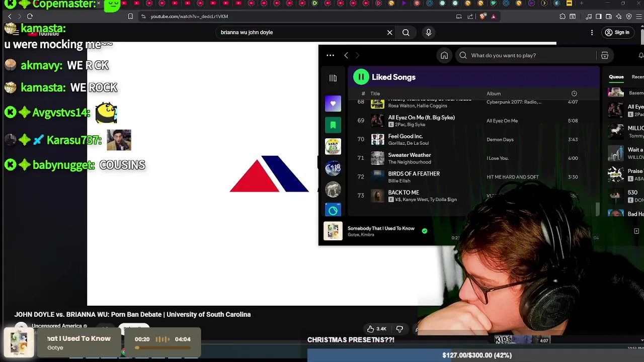
Task: Clear the YouTube search box with X
Action: (389, 32)
